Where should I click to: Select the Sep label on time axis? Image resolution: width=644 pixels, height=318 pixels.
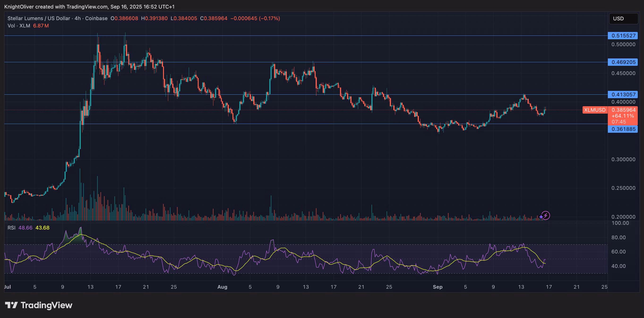pyautogui.click(x=438, y=287)
